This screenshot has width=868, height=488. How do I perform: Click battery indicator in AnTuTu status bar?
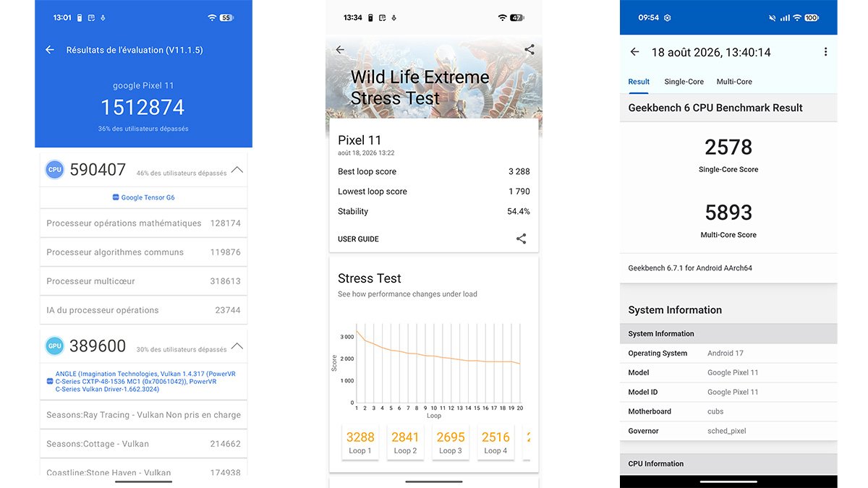[x=226, y=17]
